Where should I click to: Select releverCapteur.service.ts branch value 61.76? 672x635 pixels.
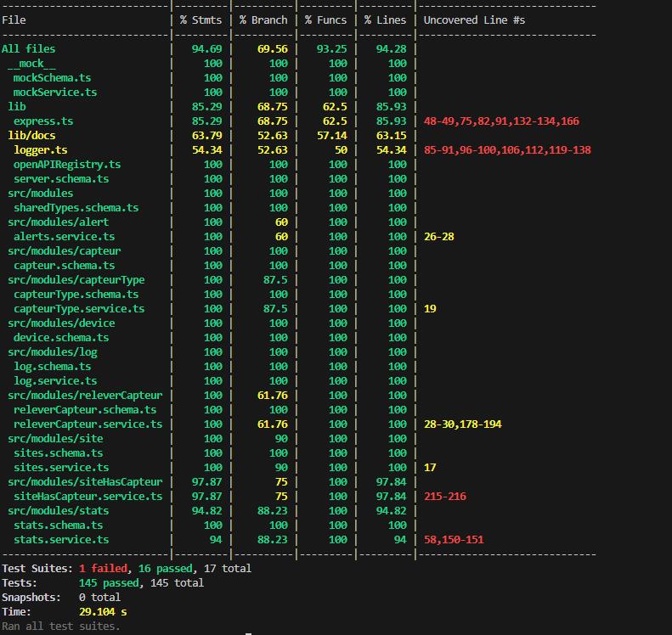coord(273,424)
